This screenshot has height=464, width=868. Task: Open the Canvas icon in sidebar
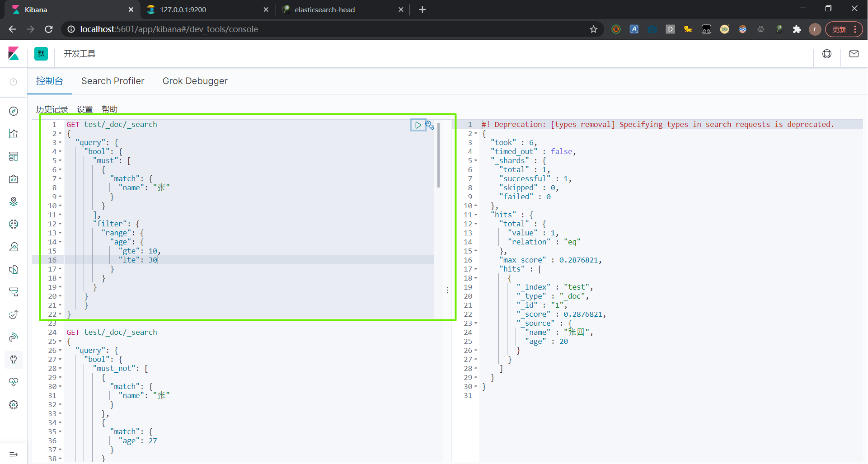click(14, 179)
